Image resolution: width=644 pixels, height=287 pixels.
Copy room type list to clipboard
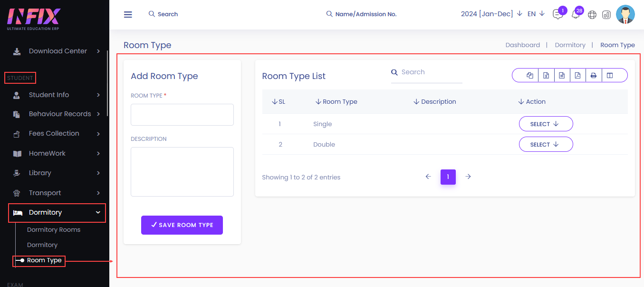click(x=530, y=75)
